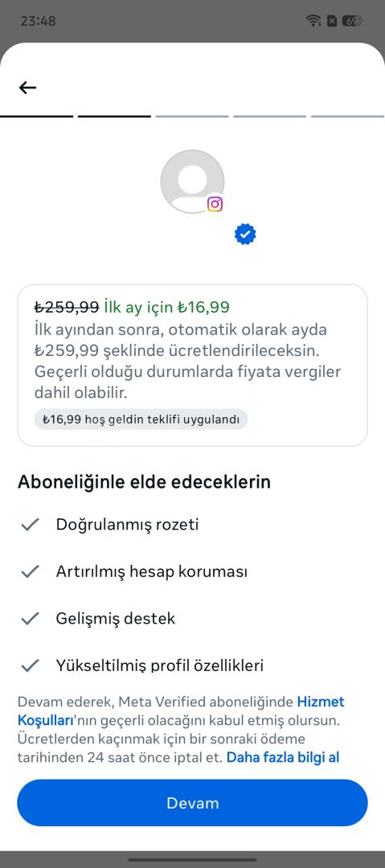Select the third progress step segment
Image resolution: width=385 pixels, height=868 pixels.
192,117
